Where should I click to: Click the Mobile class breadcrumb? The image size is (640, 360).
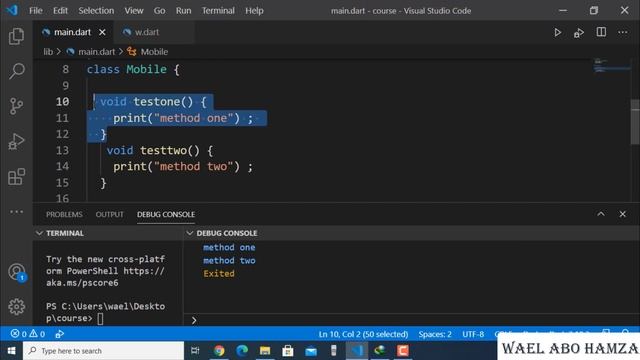point(154,52)
